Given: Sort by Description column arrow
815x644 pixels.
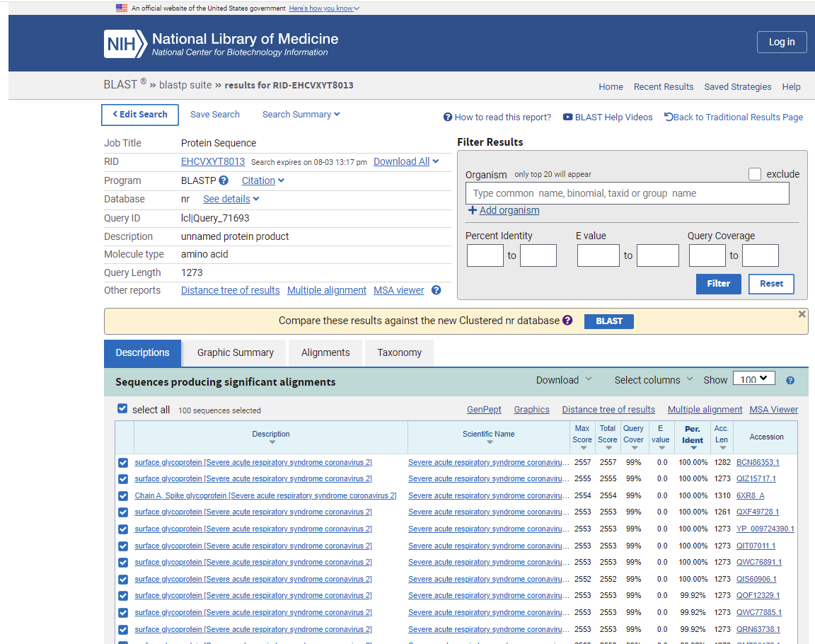Looking at the screenshot, I should coord(272,442).
